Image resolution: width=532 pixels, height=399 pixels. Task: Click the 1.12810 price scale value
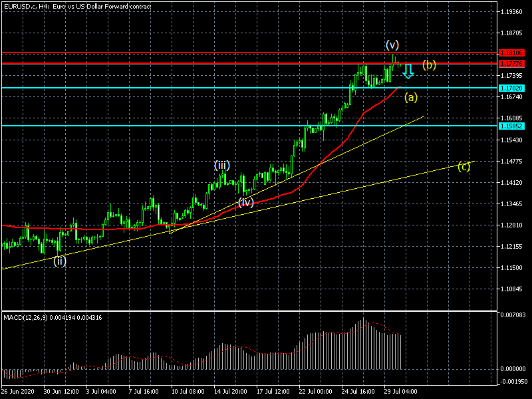[511, 225]
